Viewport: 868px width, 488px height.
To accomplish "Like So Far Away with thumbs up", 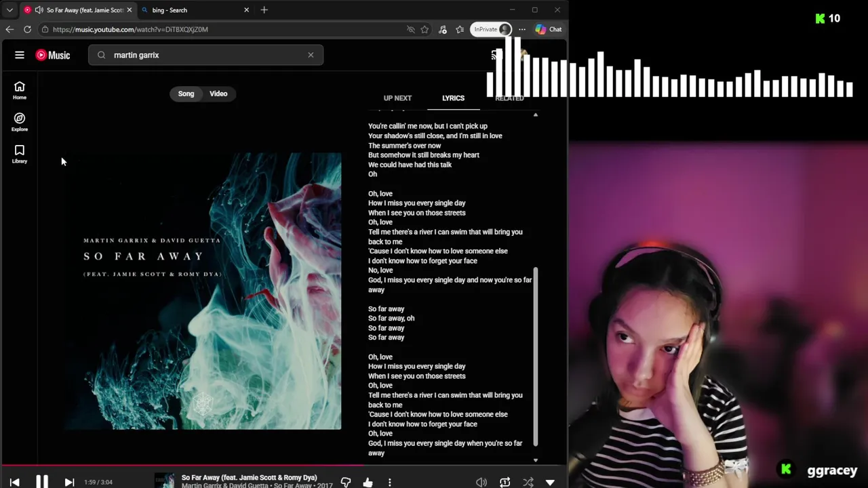I will tap(368, 482).
